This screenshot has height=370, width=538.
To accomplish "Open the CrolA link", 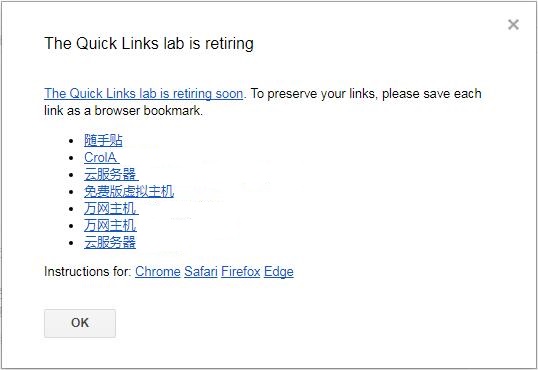I will tap(101, 157).
